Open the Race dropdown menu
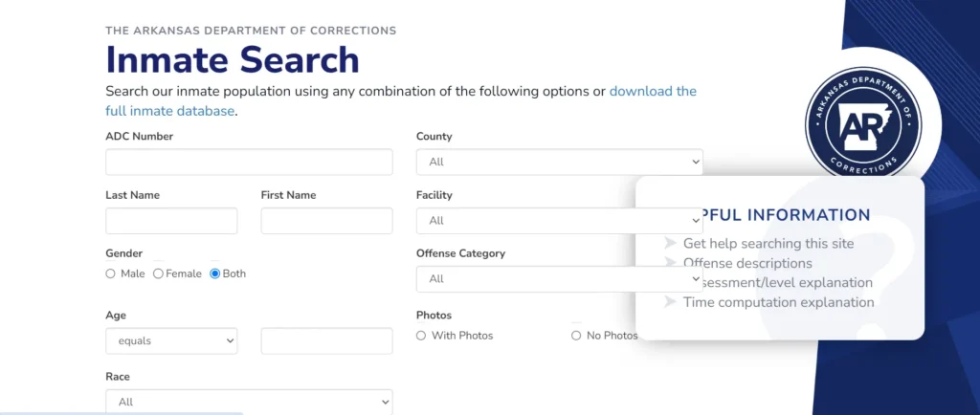The height and width of the screenshot is (415, 980). [249, 403]
